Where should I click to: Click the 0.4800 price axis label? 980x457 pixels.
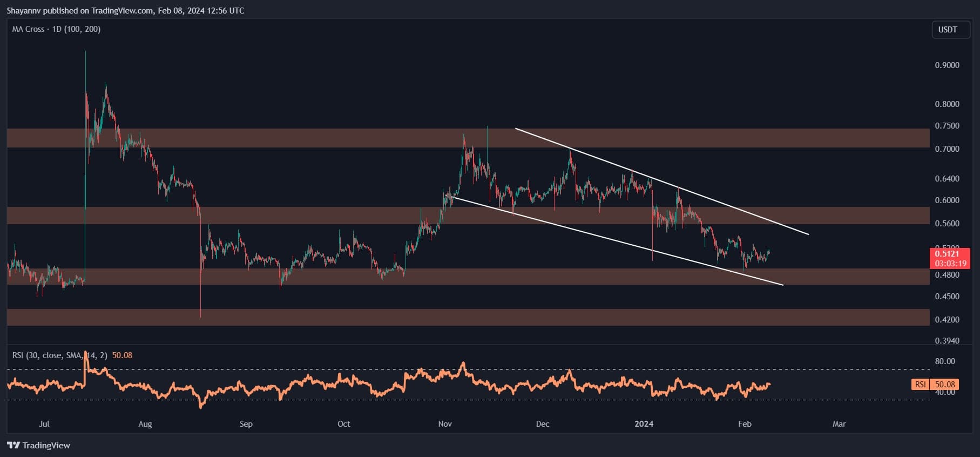[x=947, y=275]
